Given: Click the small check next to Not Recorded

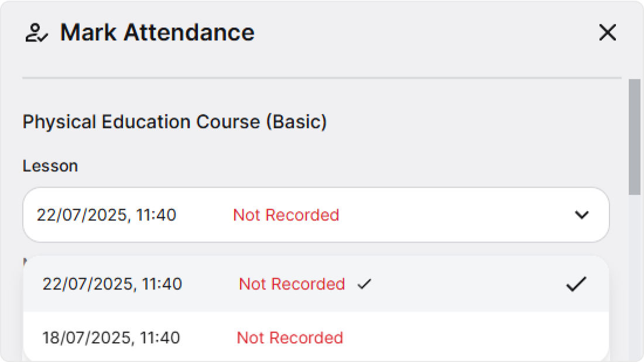Looking at the screenshot, I should point(365,284).
